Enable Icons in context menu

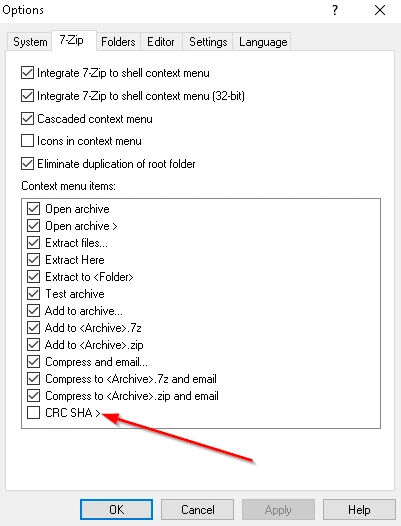coord(28,141)
